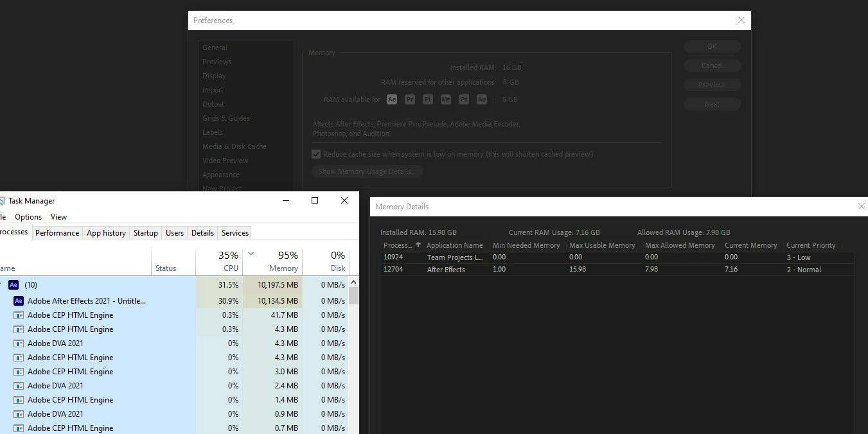Select Video Preview in Preferences sidebar
The height and width of the screenshot is (434, 868).
click(225, 161)
